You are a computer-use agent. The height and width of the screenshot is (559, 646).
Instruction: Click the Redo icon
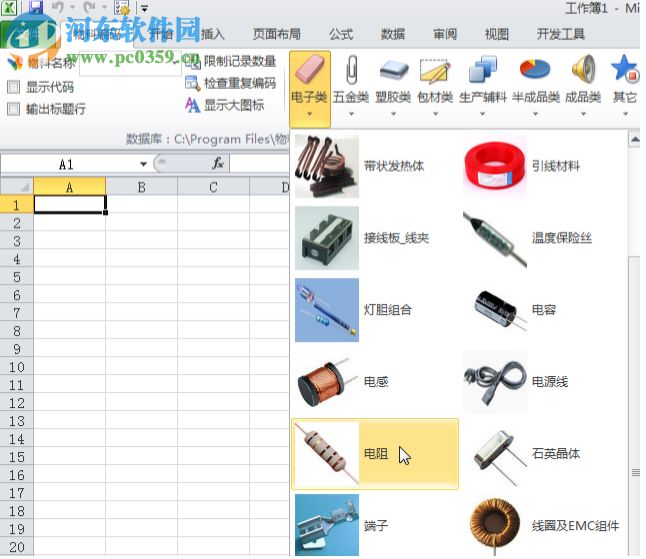coord(90,7)
